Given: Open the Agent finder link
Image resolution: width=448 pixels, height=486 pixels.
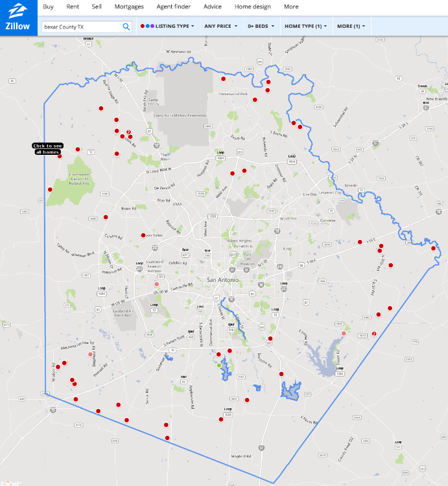Looking at the screenshot, I should click(174, 6).
